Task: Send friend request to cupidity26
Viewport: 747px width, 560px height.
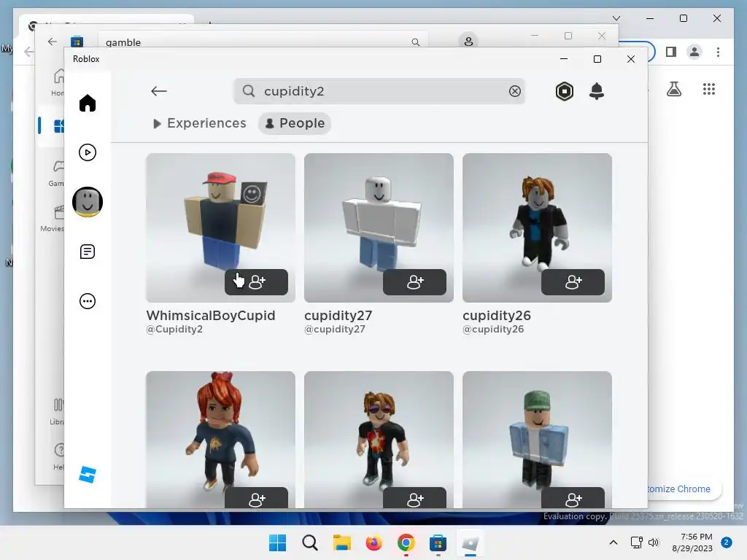Action: coord(573,282)
